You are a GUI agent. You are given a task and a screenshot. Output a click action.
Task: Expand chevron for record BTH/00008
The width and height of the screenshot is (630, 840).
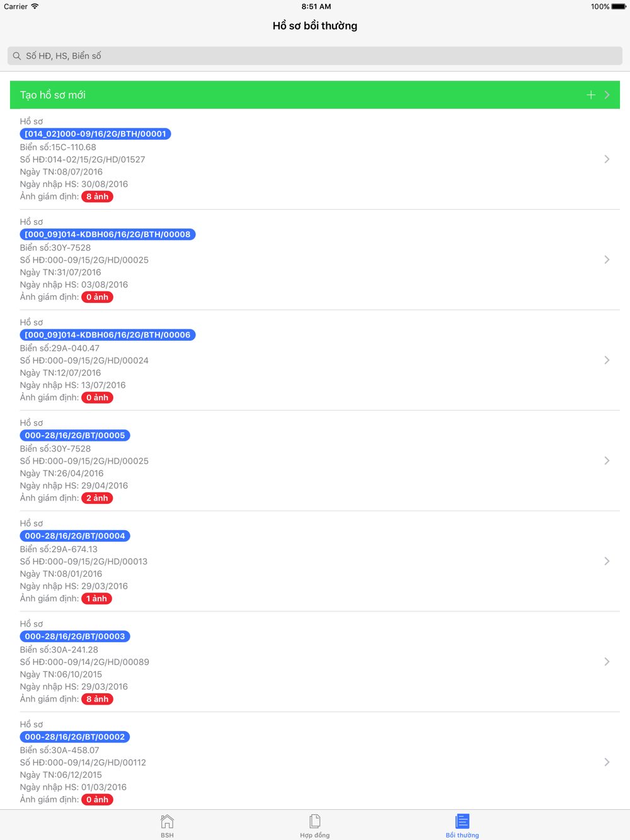pyautogui.click(x=607, y=259)
